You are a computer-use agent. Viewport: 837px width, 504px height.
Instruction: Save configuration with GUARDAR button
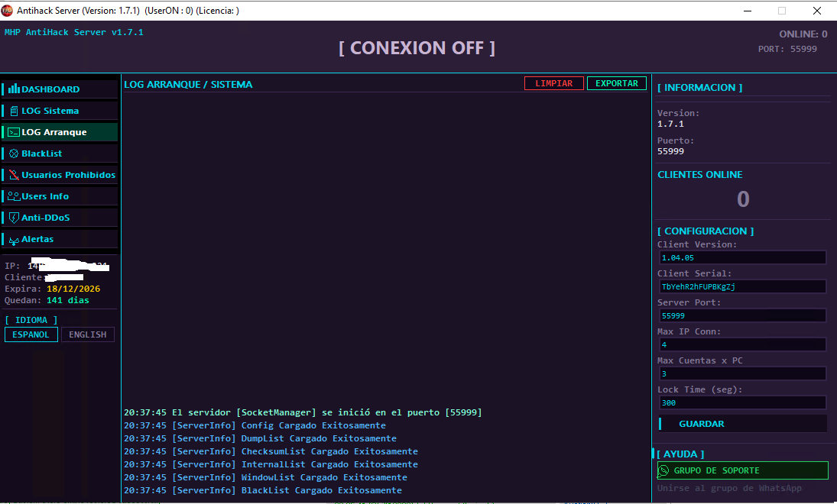point(742,424)
